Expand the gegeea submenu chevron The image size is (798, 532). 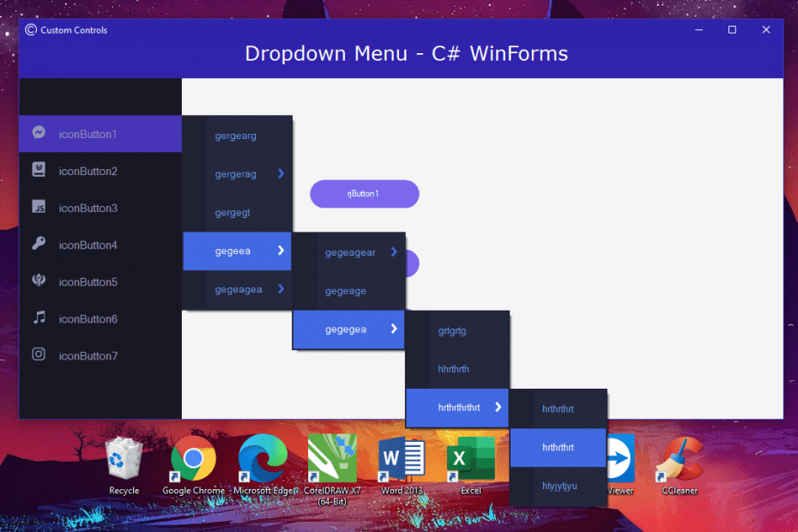283,251
